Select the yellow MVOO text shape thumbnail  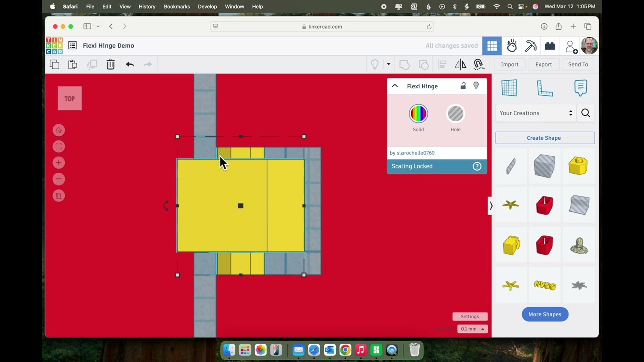(545, 285)
